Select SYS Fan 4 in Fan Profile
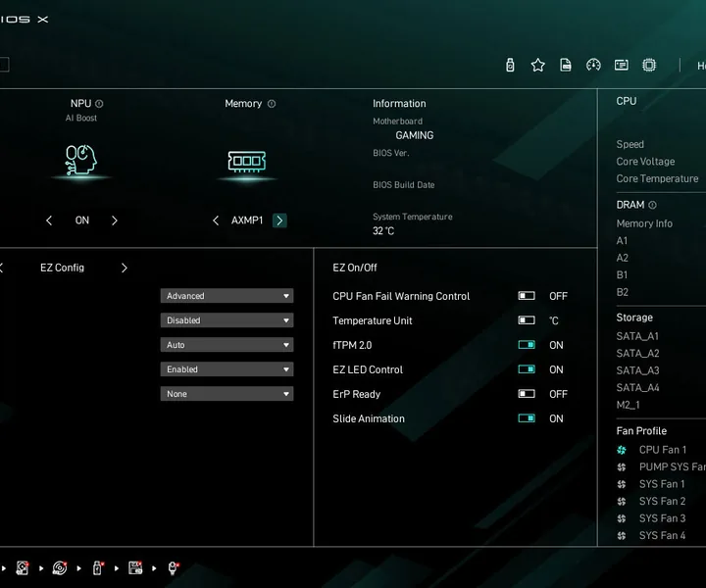 point(662,535)
